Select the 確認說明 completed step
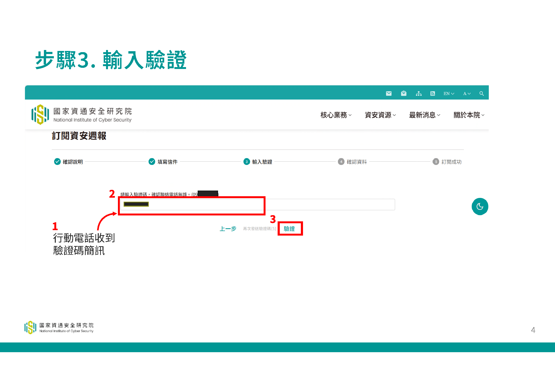This screenshot has height=392, width=555. coord(68,162)
